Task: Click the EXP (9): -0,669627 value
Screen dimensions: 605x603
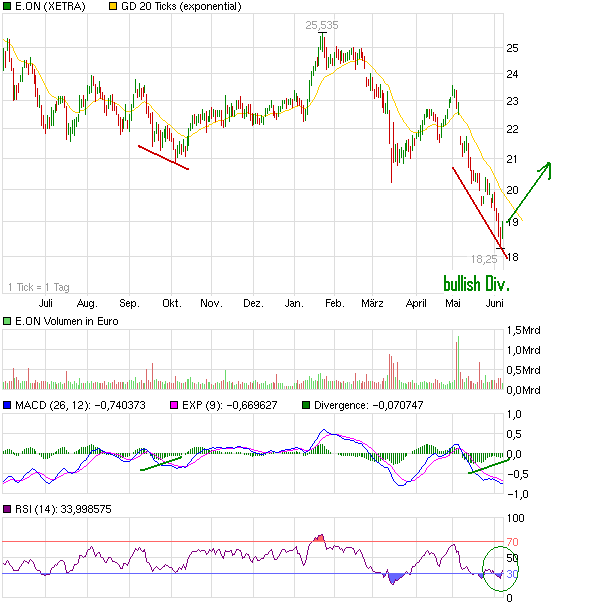Action: [x=230, y=405]
